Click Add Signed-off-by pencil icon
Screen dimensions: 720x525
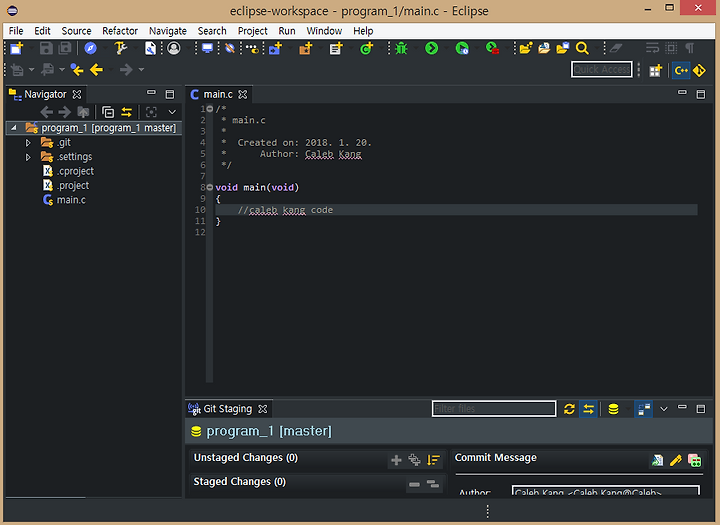click(x=676, y=460)
